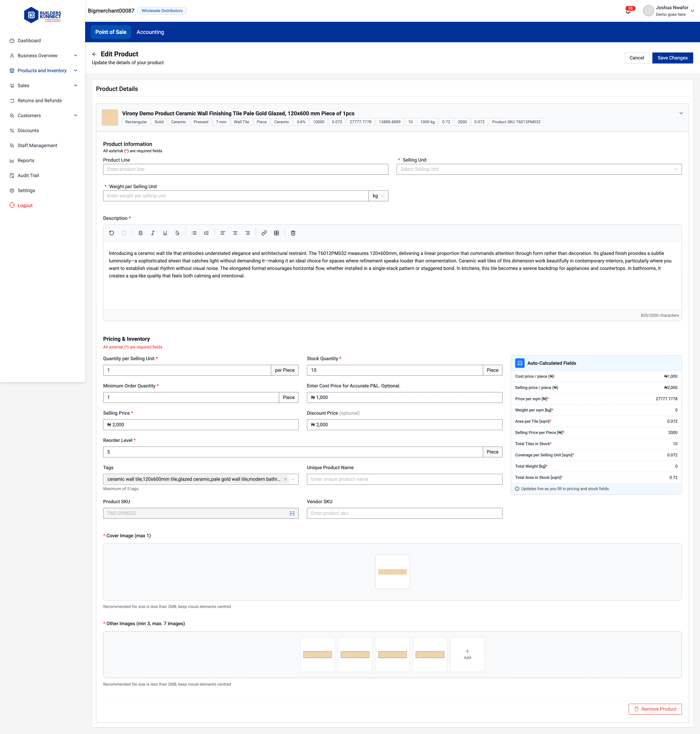Clear the tags with the x icon
Viewport: 700px width, 734px height.
[285, 479]
